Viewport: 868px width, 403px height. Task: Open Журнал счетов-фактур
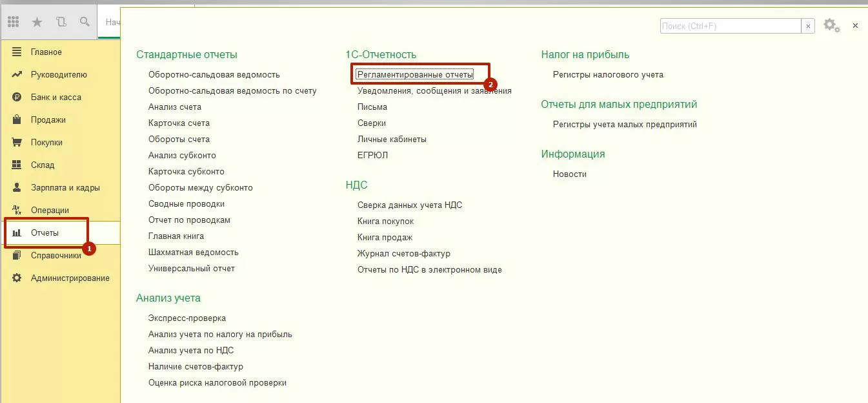coord(404,253)
